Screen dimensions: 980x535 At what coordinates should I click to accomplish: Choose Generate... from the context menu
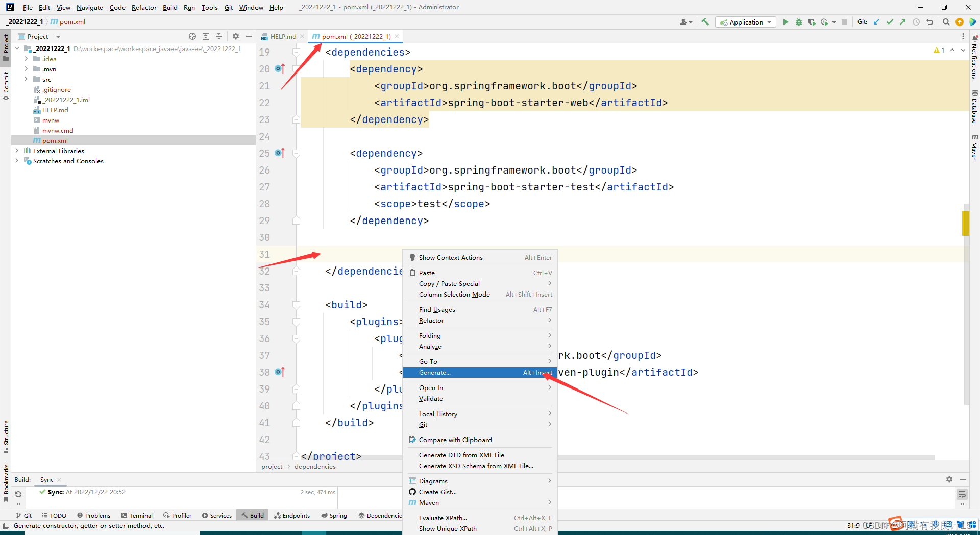434,373
